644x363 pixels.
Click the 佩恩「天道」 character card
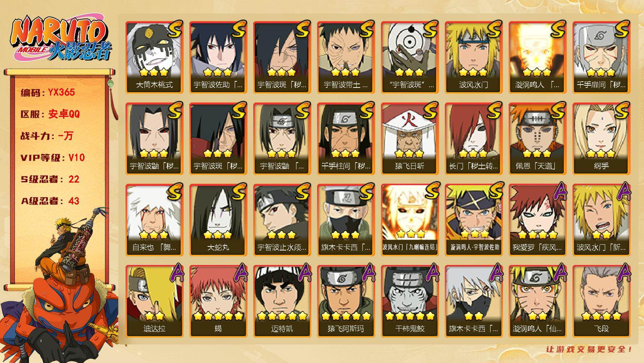pos(537,139)
